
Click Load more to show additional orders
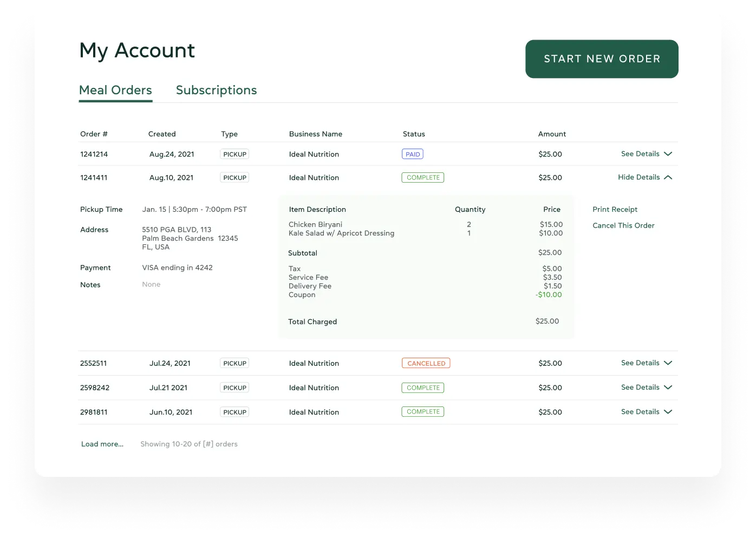pyautogui.click(x=102, y=444)
